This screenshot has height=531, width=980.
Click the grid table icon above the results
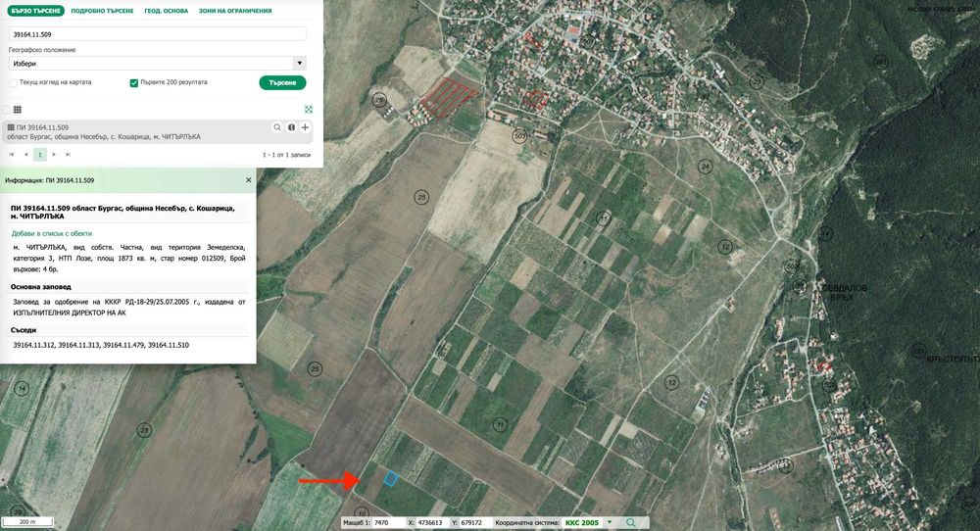pos(18,110)
